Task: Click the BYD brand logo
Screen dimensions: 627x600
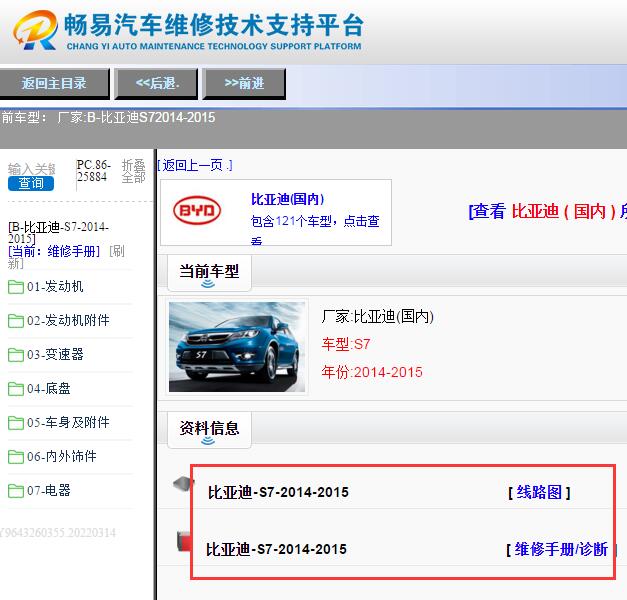Action: [197, 210]
